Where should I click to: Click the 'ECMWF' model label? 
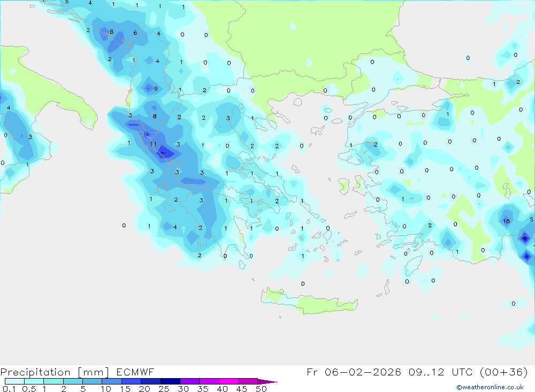(x=135, y=372)
